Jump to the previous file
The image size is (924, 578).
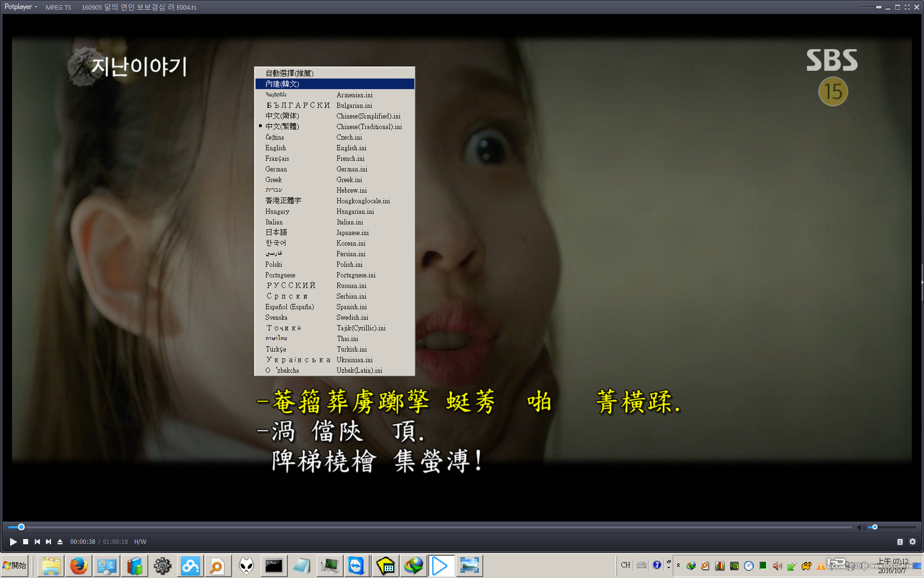37,541
